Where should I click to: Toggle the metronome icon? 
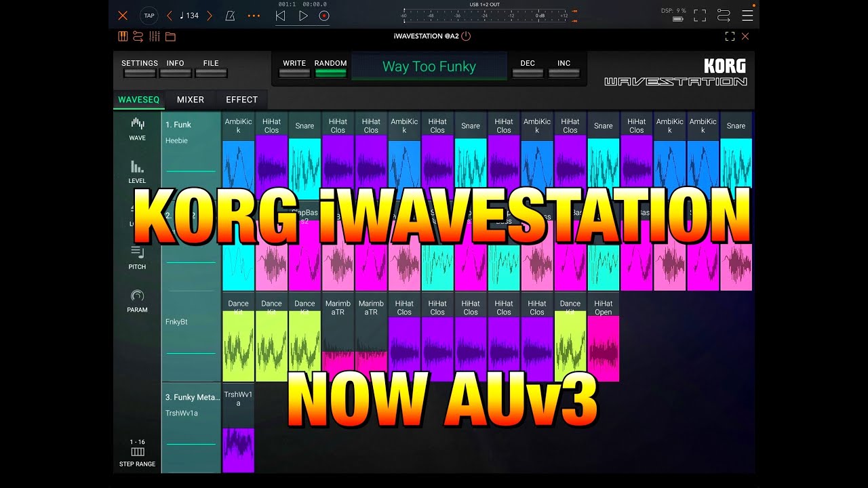[230, 16]
